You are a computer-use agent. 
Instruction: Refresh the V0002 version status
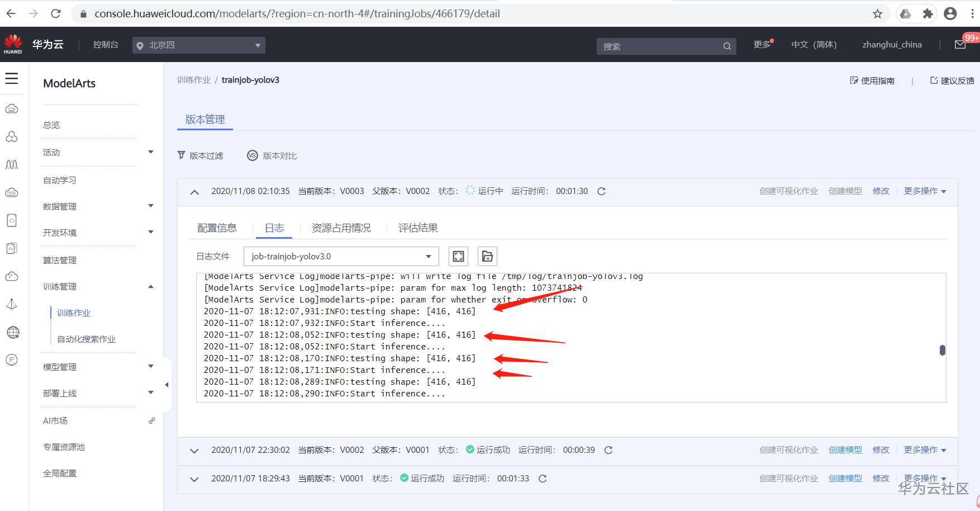(x=608, y=450)
